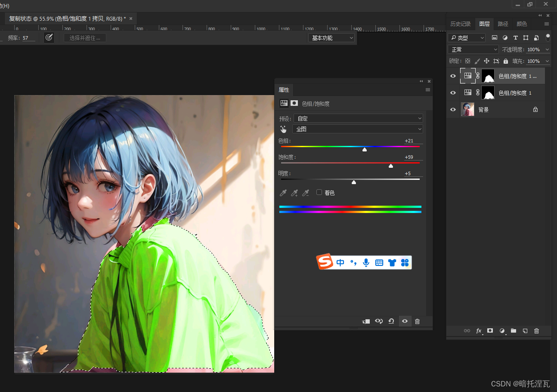Click the 选择并遮住 button

click(x=85, y=38)
